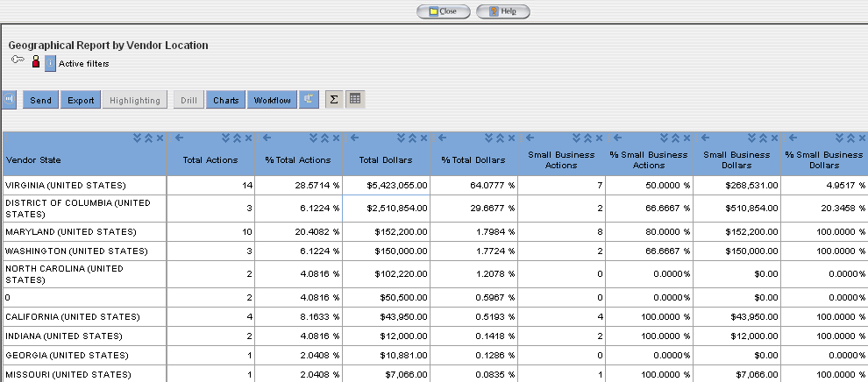This screenshot has width=868, height=382.
Task: Select the $5,423,055.00 Total Dollars cell
Action: click(387, 185)
